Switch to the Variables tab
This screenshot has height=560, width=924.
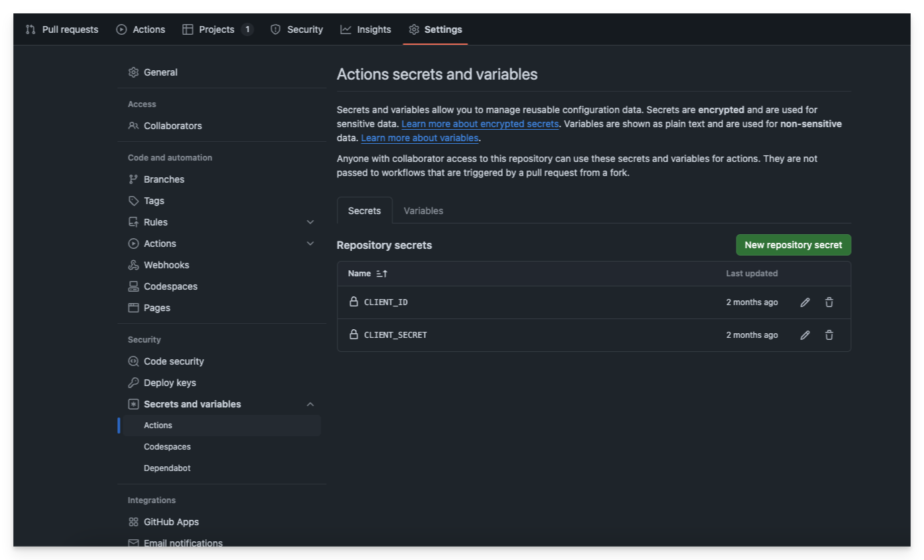click(x=422, y=210)
